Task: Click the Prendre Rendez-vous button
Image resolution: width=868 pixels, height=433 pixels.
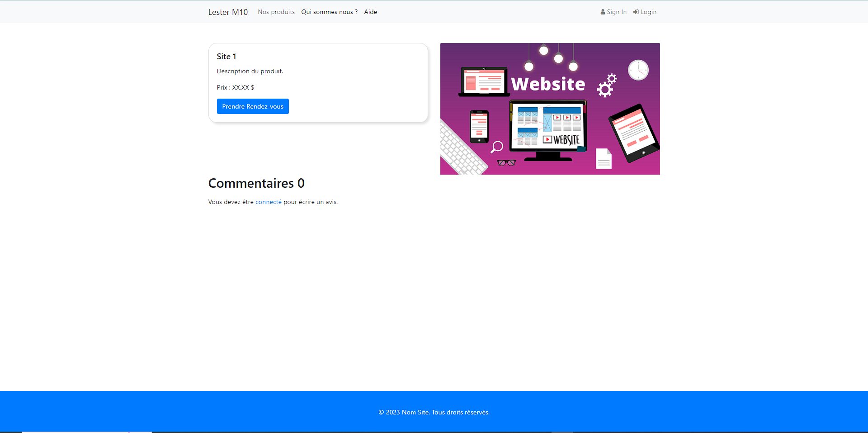Action: point(252,106)
